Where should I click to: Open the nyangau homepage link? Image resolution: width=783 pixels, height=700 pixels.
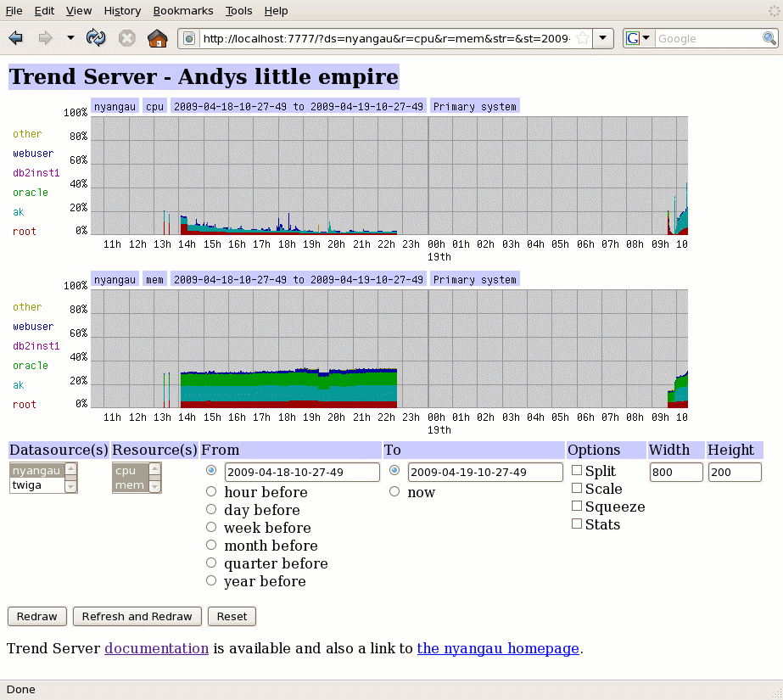coord(498,648)
